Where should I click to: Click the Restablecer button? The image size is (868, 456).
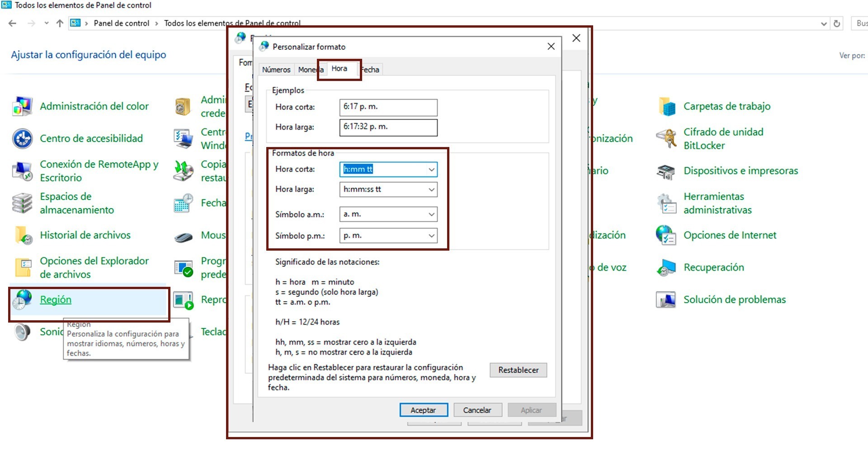(x=518, y=370)
